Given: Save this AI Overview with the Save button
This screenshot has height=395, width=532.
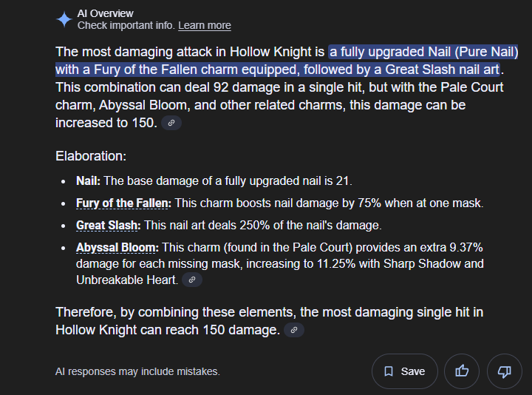Looking at the screenshot, I should click(x=405, y=371).
